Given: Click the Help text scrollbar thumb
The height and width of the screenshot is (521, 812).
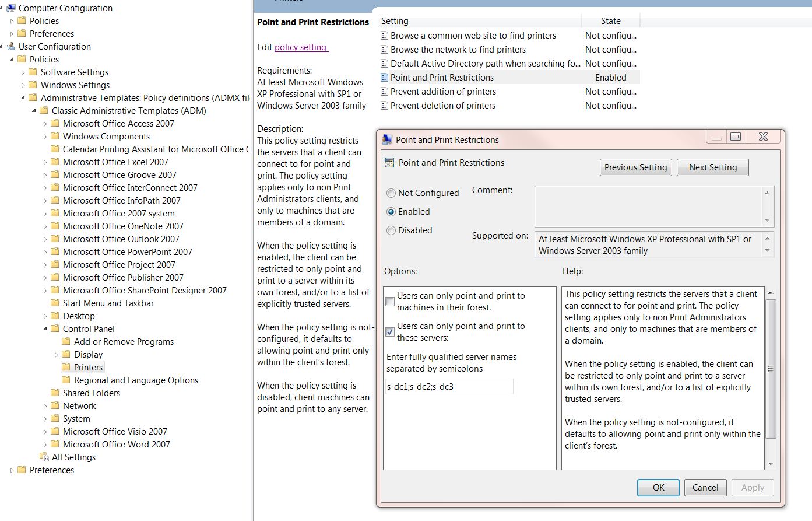Looking at the screenshot, I should click(771, 369).
